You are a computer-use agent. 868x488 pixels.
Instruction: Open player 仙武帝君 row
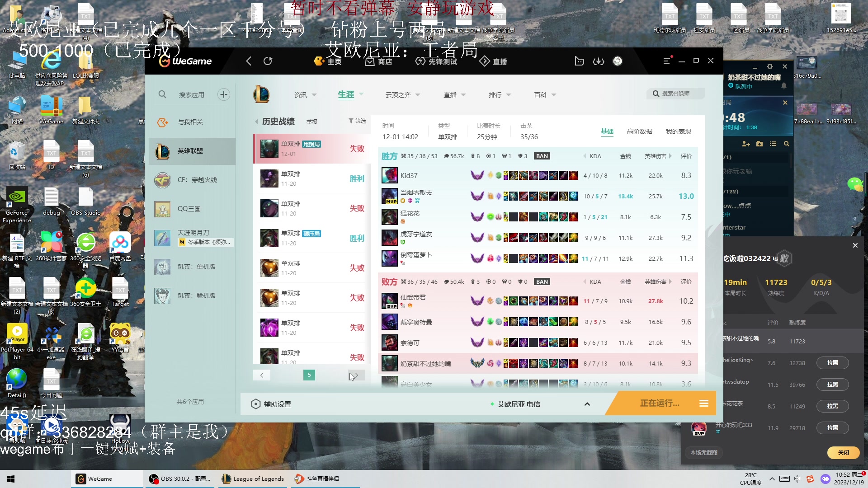coord(538,301)
